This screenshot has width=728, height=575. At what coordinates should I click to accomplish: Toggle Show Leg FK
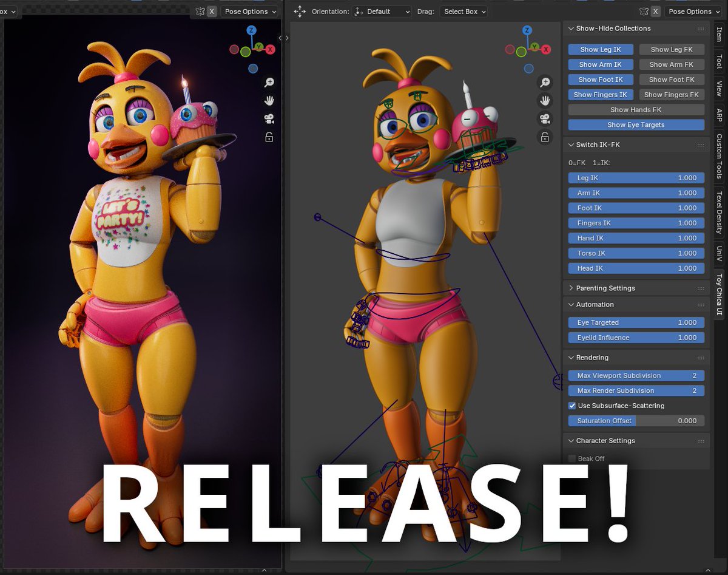(671, 49)
